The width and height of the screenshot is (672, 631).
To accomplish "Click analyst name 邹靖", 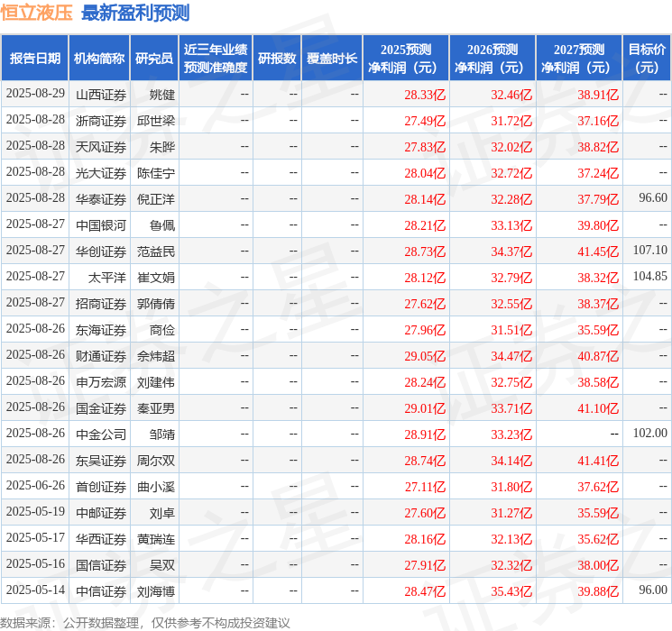I will click(x=162, y=434).
